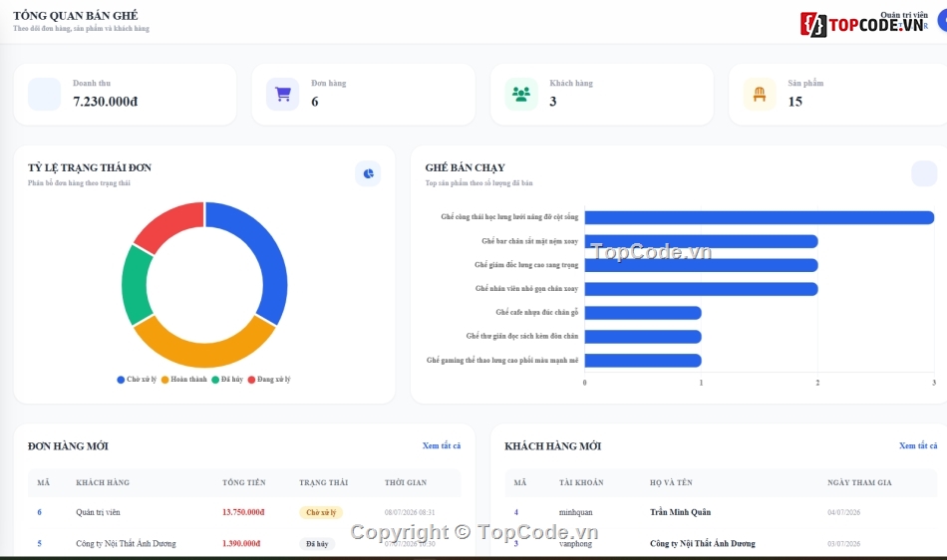The image size is (947, 560).
Task: Click the Doanh thu card icon
Action: point(44,94)
